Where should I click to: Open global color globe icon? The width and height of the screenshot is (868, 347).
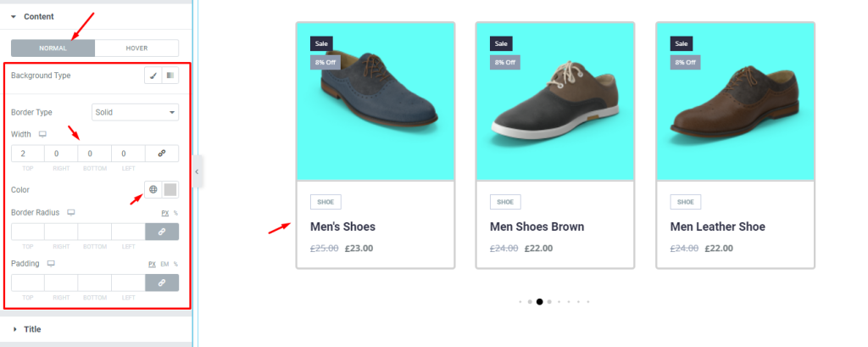click(x=153, y=189)
